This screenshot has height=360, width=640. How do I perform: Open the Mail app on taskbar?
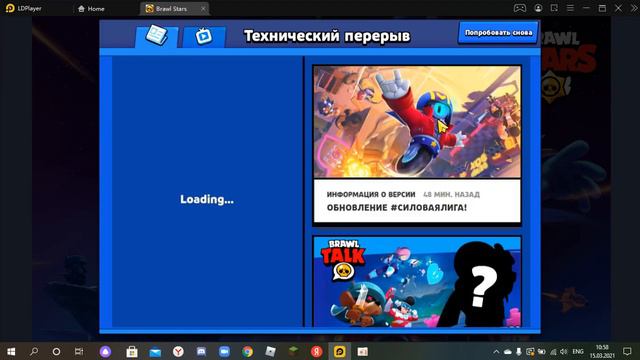[155, 351]
